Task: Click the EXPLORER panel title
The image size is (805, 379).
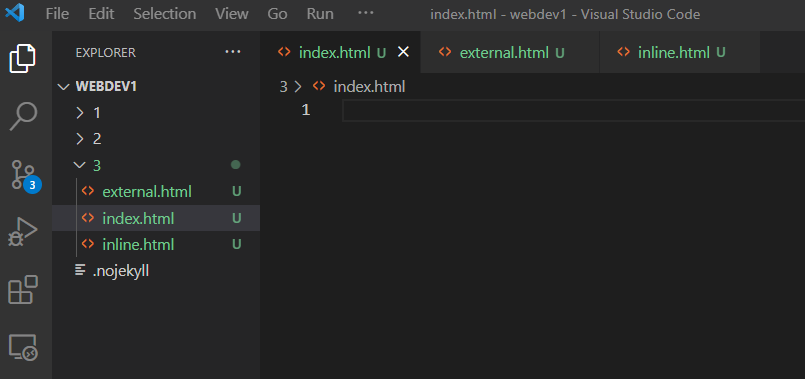Action: [x=106, y=52]
